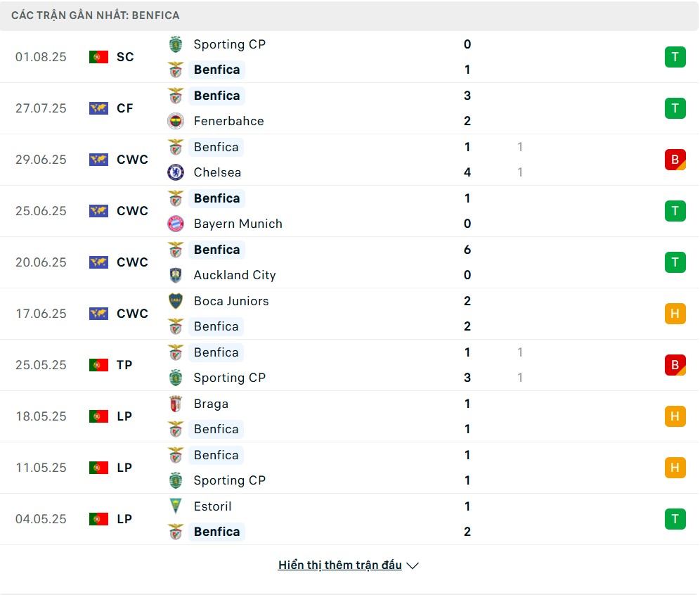This screenshot has width=700, height=595.
Task: Click the world map icon beside CF
Action: 98,108
